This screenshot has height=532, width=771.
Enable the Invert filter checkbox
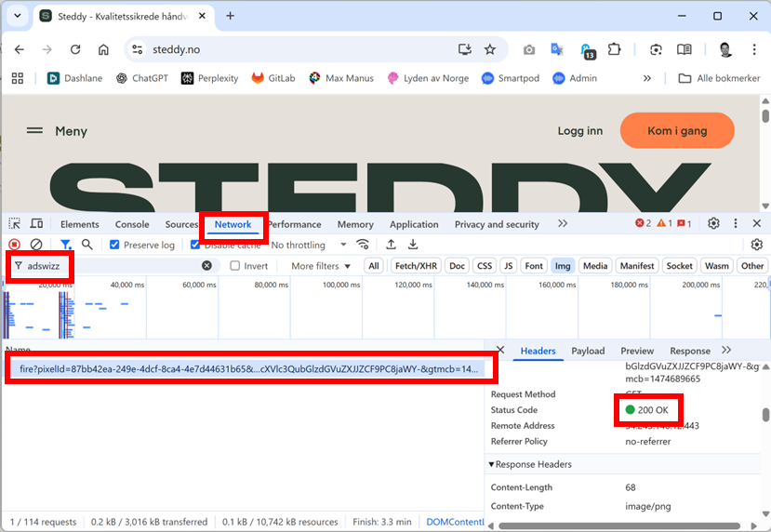coord(235,266)
